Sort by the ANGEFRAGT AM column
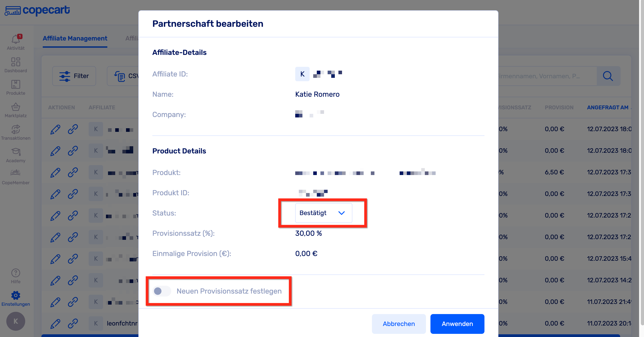 [608, 108]
